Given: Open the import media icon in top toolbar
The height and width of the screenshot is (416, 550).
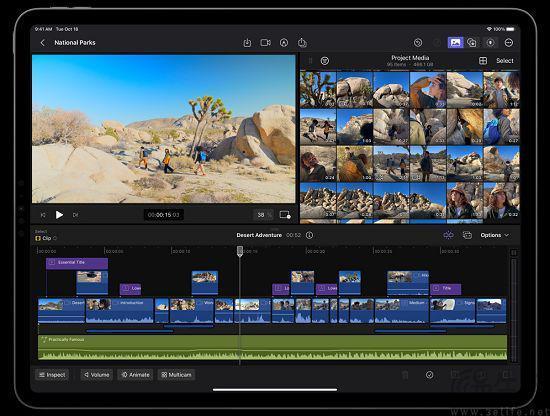Looking at the screenshot, I should tap(247, 43).
